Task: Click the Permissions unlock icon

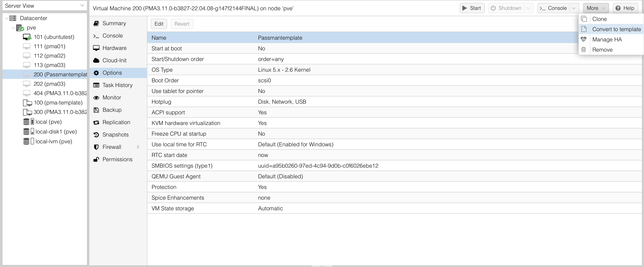Action: tap(96, 159)
